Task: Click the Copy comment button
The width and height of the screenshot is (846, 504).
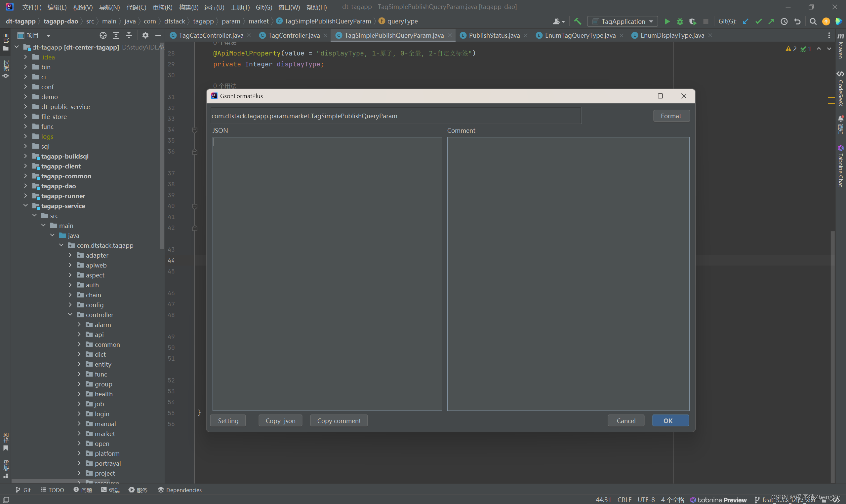Action: pos(339,421)
